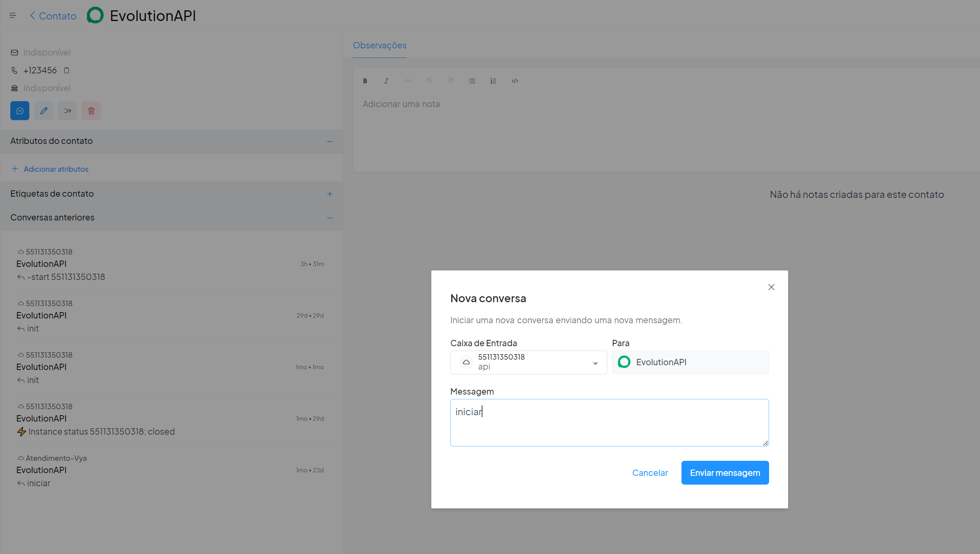
Task: Click the new conversation chat icon button
Action: coord(20,111)
